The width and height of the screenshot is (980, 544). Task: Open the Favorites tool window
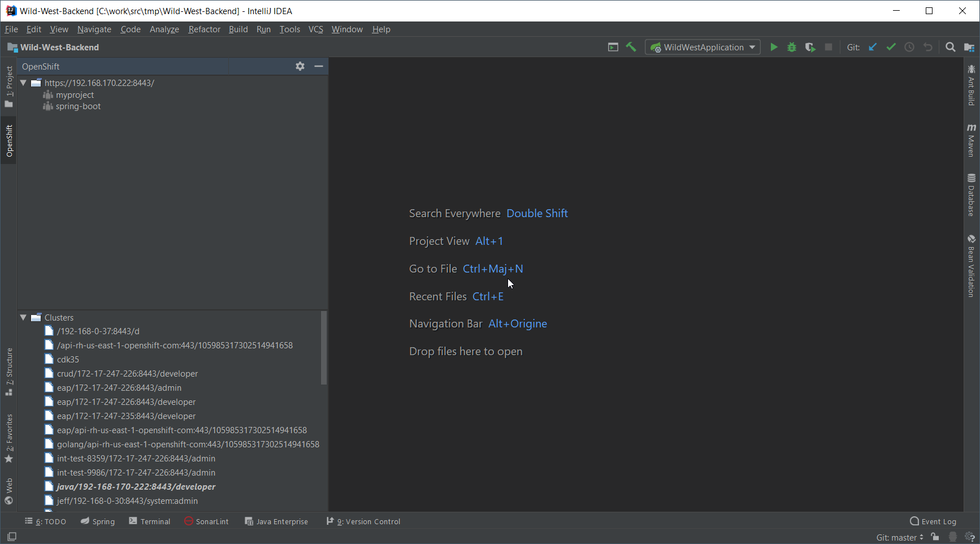point(9,438)
